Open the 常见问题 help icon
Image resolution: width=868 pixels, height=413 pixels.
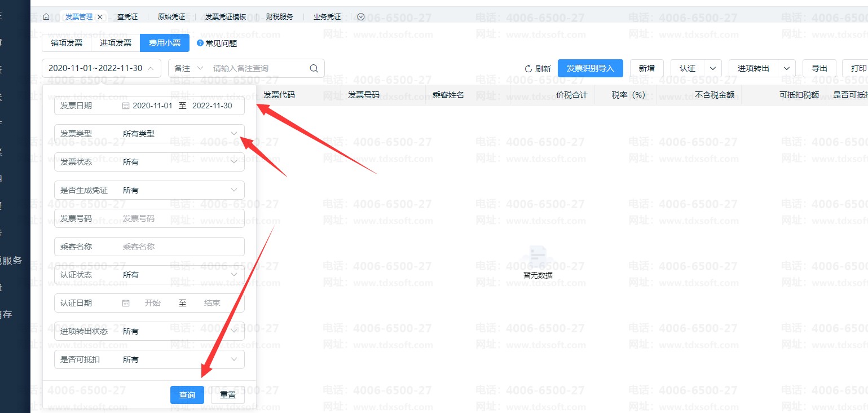200,43
